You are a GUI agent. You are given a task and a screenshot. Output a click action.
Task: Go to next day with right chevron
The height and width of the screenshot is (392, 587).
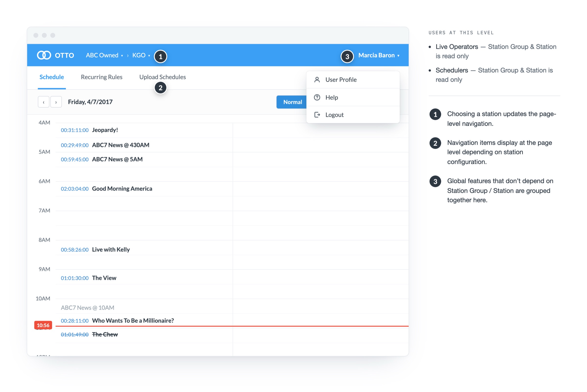tap(56, 102)
